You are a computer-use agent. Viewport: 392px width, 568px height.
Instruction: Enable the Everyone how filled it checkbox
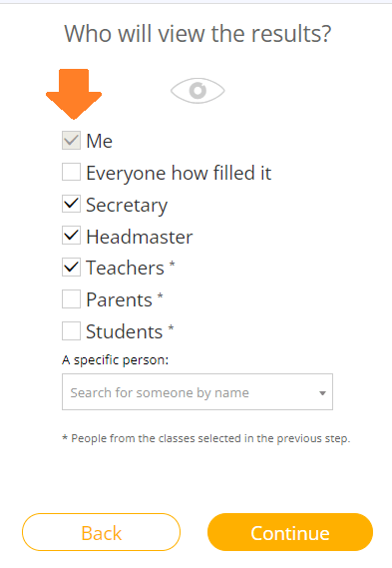coord(71,172)
